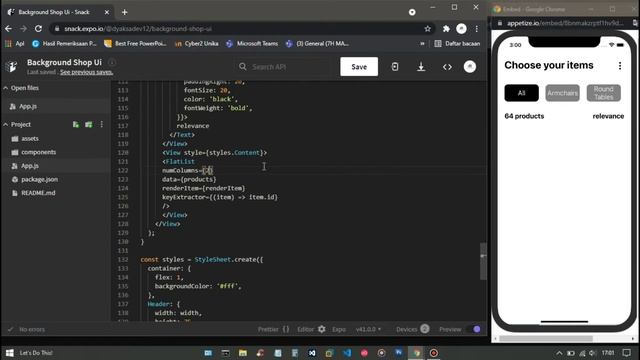Image resolution: width=640 pixels, height=360 pixels.
Task: Show hidden system tray icons
Action: (559, 353)
